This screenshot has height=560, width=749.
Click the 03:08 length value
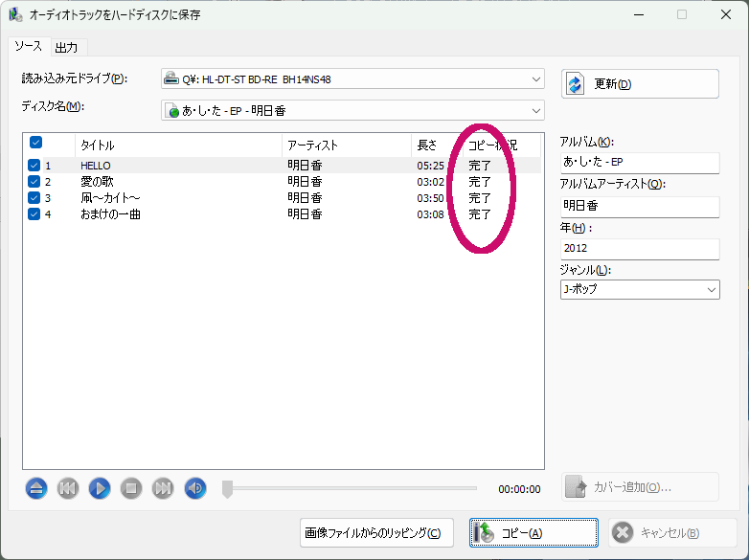(430, 214)
